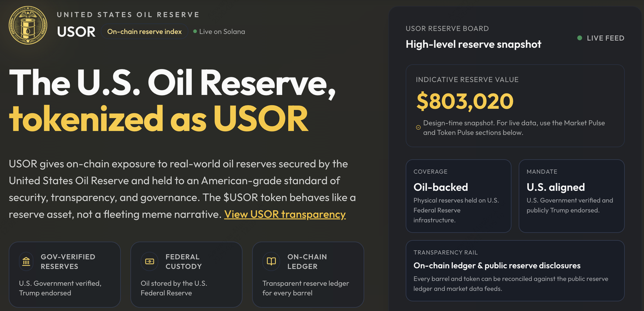Click the On-Chain Ledger book icon
The image size is (644, 311).
click(x=271, y=262)
